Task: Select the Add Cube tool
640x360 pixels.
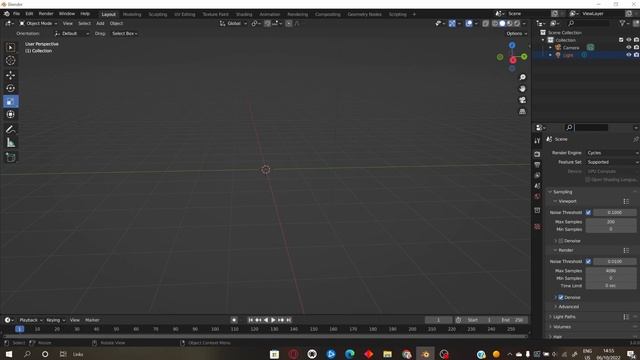Action: click(11, 158)
